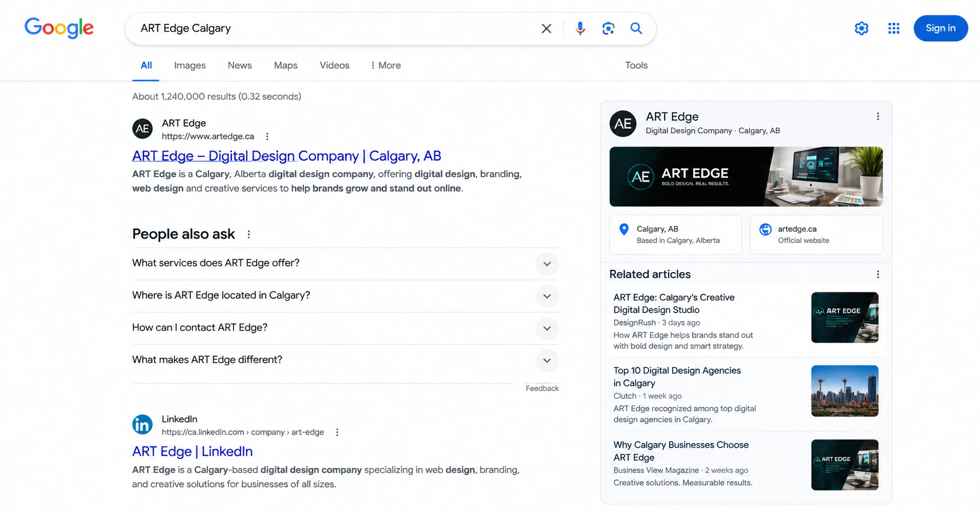Click 'Digital Design Company · Calgary, AB' subtitle

point(712,131)
